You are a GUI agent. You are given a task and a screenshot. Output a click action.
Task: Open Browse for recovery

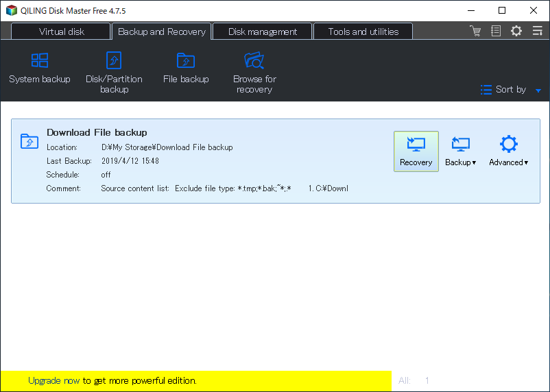coord(254,73)
